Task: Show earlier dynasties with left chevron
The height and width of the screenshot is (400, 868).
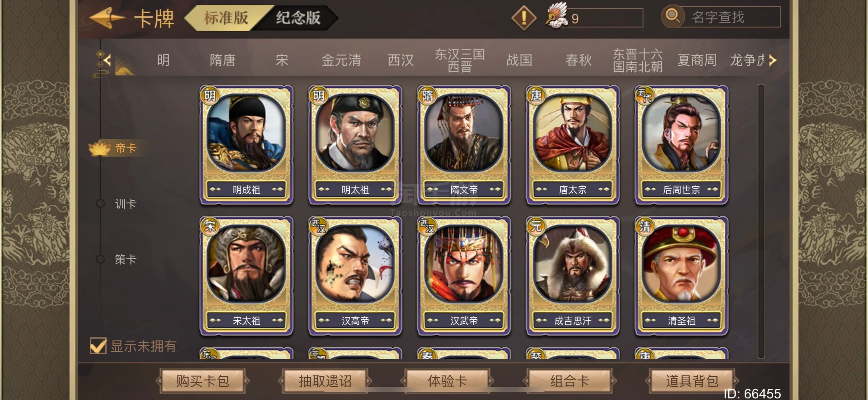Action: (107, 61)
